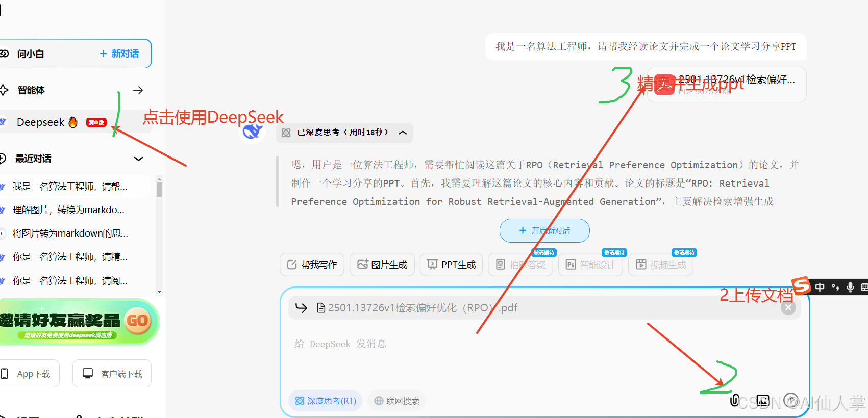
Task: Click the 帮我写作 pencil icon
Action: coord(292,265)
